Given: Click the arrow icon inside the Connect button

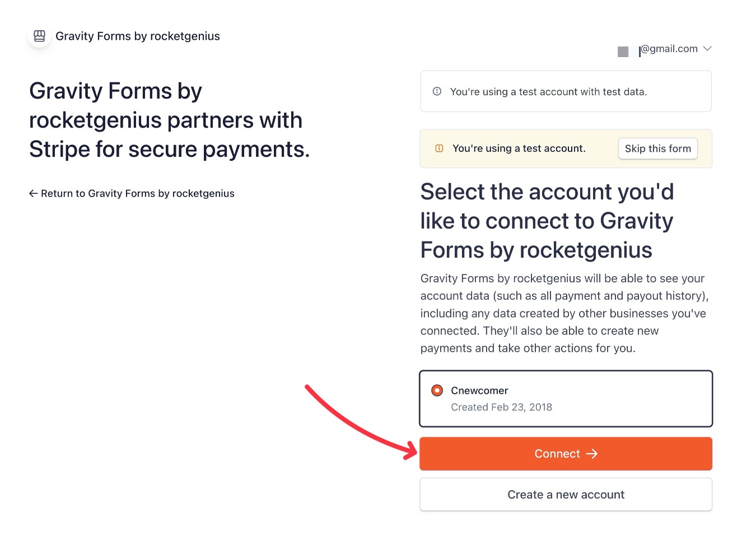Looking at the screenshot, I should click(x=592, y=454).
